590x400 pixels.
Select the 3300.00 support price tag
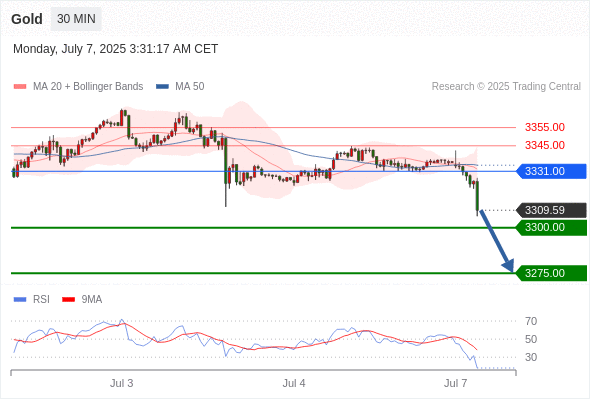point(551,228)
